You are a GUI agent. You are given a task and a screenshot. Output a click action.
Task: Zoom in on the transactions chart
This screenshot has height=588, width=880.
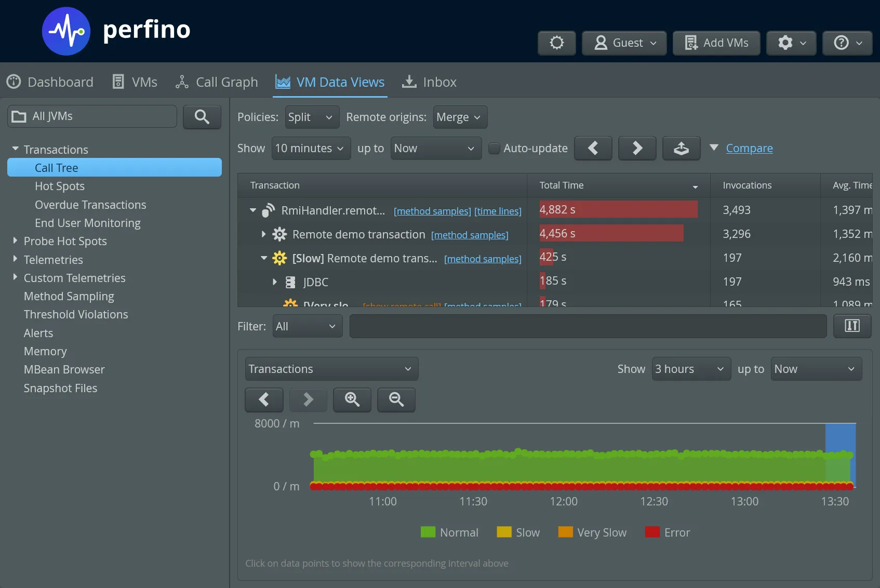[352, 399]
